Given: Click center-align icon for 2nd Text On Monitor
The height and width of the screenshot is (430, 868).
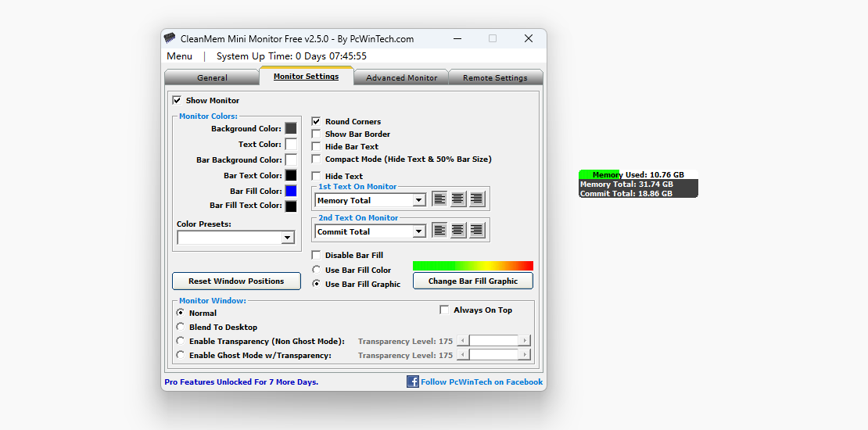Looking at the screenshot, I should (x=458, y=231).
